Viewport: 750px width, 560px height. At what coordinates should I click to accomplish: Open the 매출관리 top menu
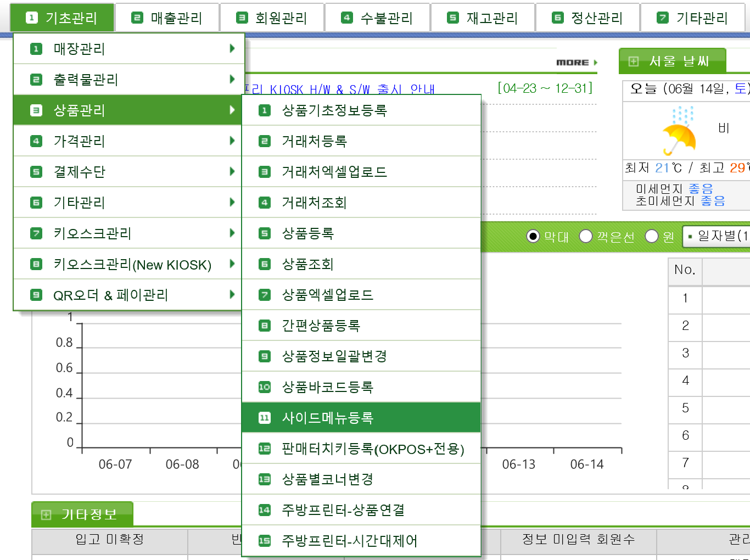point(167,18)
